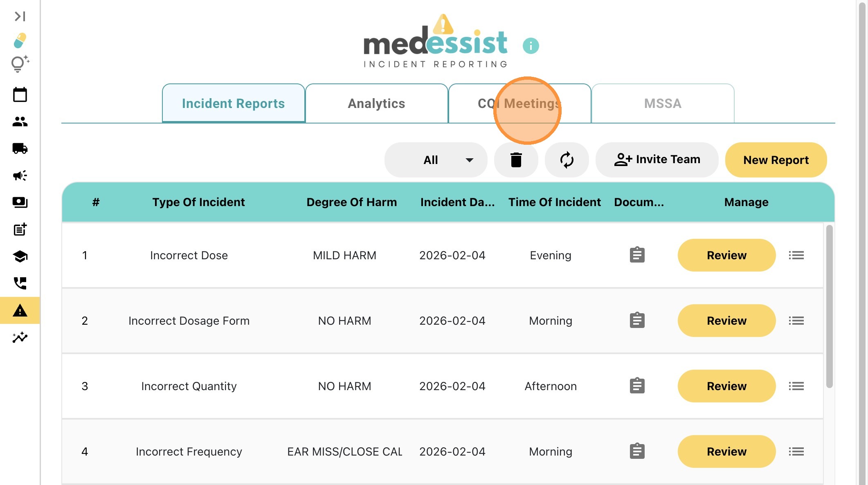This screenshot has width=868, height=485.
Task: Open the delivery truck sidebar icon
Action: click(20, 148)
